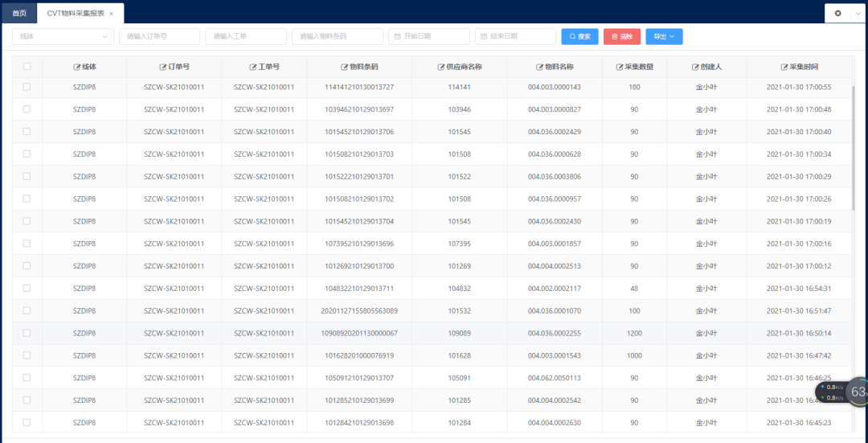Focus the 请输入订单号 input field
Image resolution: width=868 pixels, height=443 pixels.
point(159,37)
